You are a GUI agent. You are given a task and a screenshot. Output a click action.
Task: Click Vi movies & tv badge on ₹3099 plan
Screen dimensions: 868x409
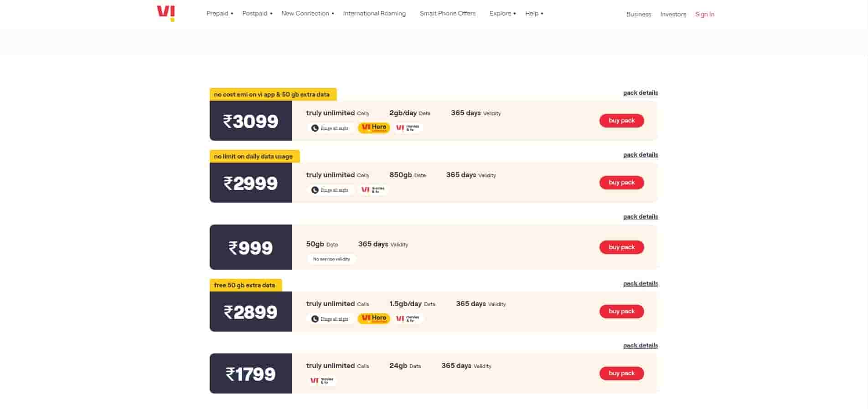click(408, 128)
